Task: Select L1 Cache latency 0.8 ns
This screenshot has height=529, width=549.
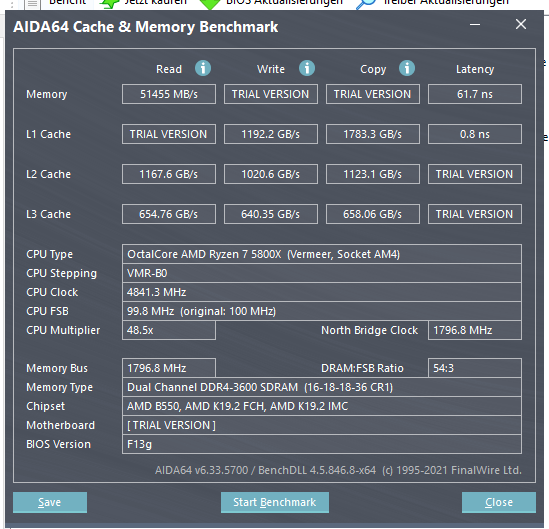Action: click(x=475, y=134)
